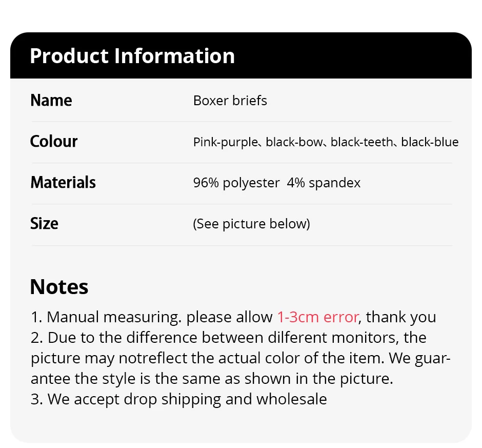Click the red 1-3cm error text
The height and width of the screenshot is (448, 482).
(x=317, y=317)
